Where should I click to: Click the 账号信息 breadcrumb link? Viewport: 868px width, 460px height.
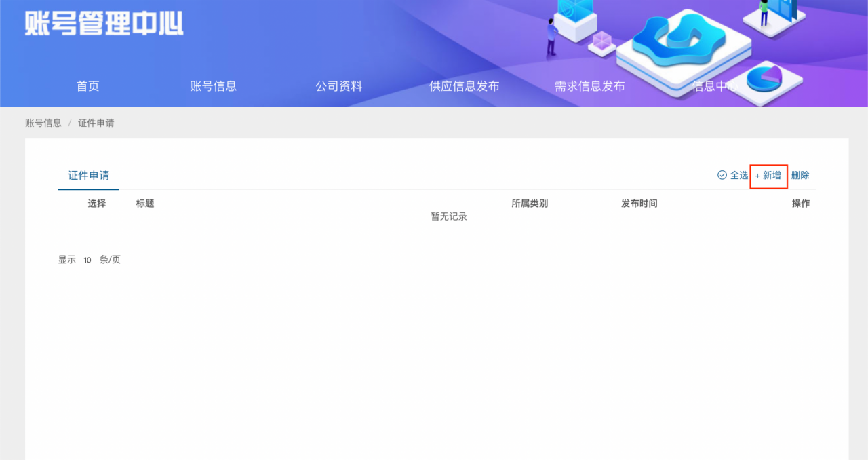tap(43, 123)
